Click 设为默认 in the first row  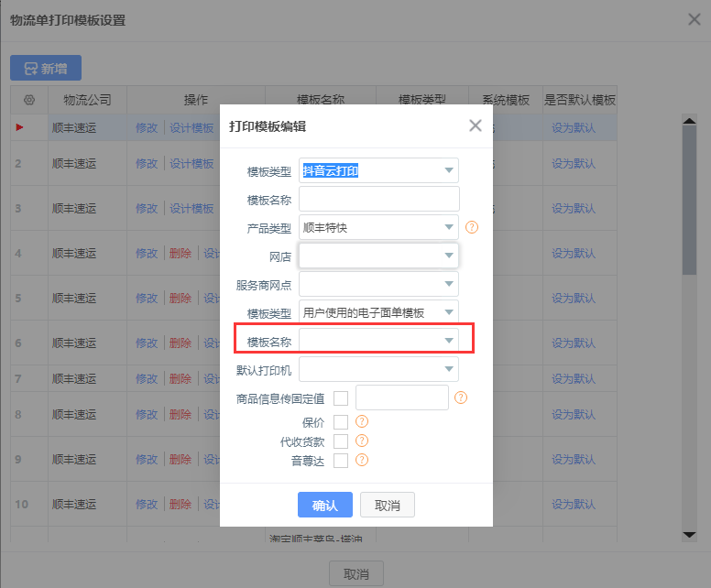(x=574, y=128)
